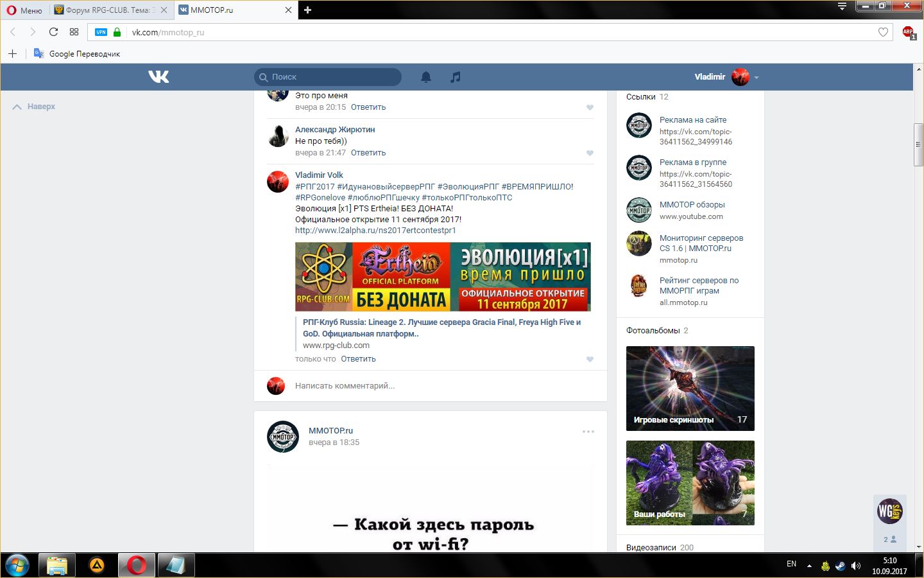Click the page vertical scrollbar thumb
Screen dimensions: 924x578
[x=919, y=144]
